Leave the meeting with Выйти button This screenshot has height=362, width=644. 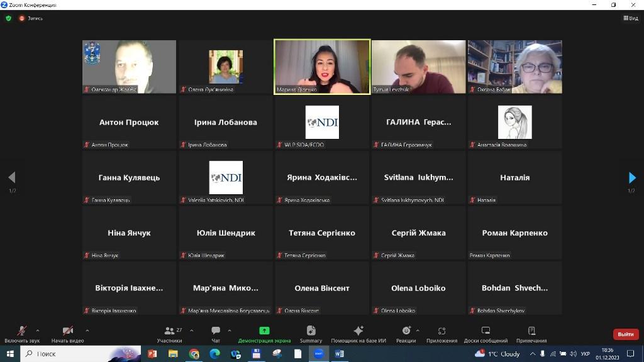coord(626,334)
